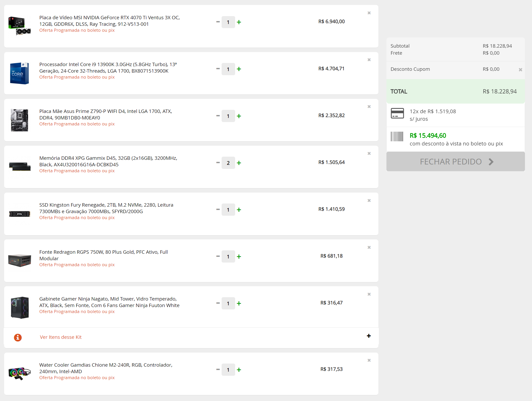Image resolution: width=532 pixels, height=401 pixels.
Task: Expand kit items with the plus icon
Action: (369, 336)
